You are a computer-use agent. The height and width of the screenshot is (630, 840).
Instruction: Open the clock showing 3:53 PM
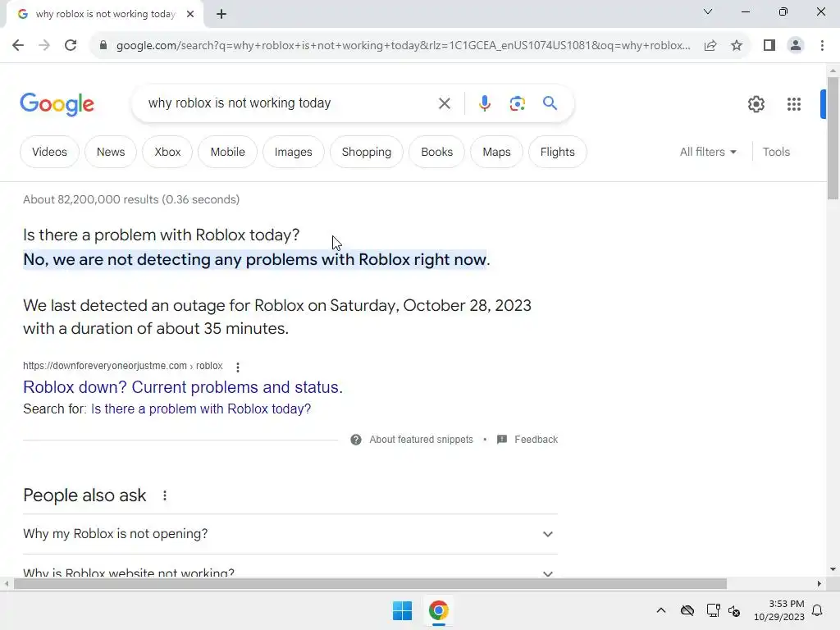click(779, 610)
